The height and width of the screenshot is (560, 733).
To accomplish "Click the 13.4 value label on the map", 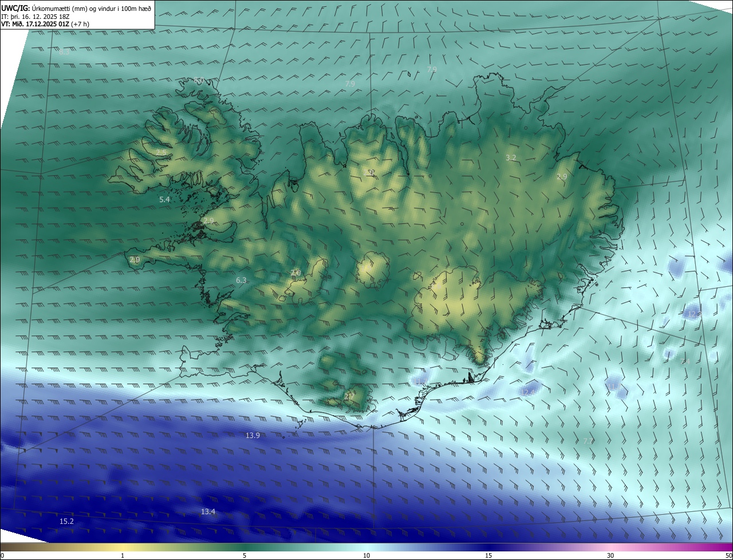I will [x=208, y=511].
